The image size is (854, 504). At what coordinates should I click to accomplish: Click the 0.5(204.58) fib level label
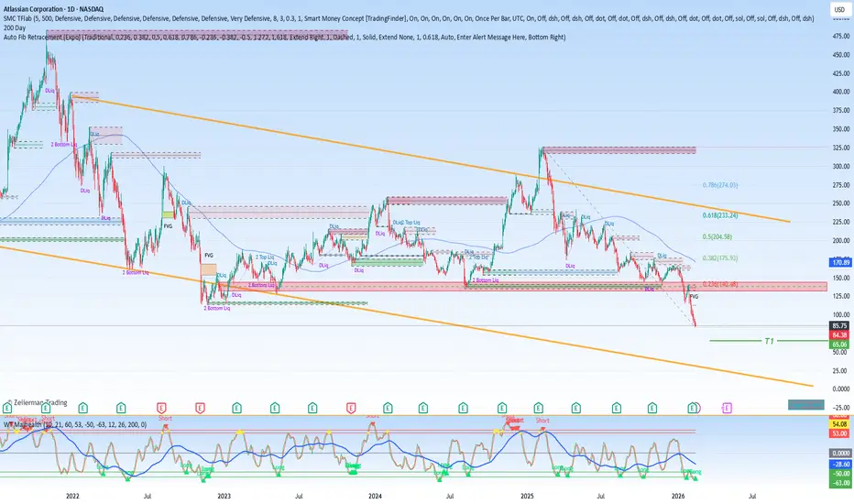click(x=717, y=237)
